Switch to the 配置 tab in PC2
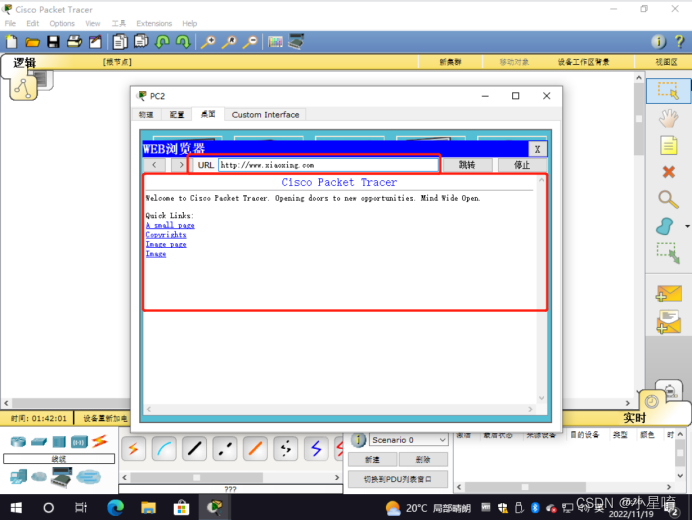The height and width of the screenshot is (520, 692). pos(177,115)
